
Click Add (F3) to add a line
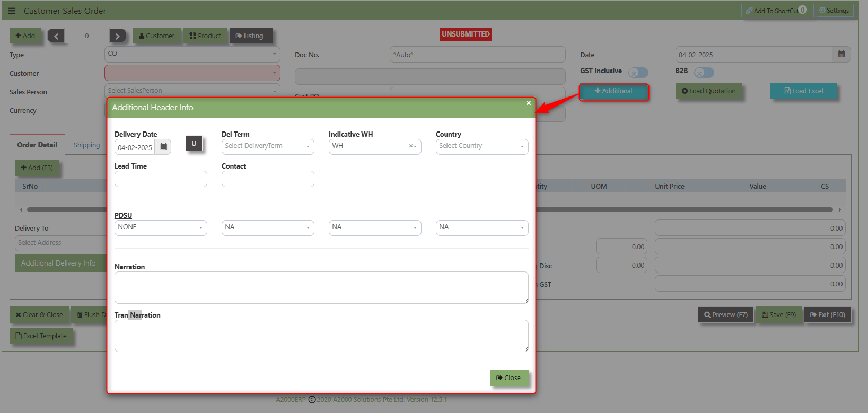37,168
